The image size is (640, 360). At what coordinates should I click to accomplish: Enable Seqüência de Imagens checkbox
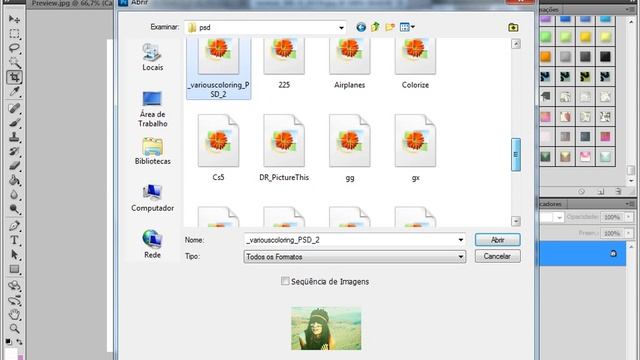(285, 281)
